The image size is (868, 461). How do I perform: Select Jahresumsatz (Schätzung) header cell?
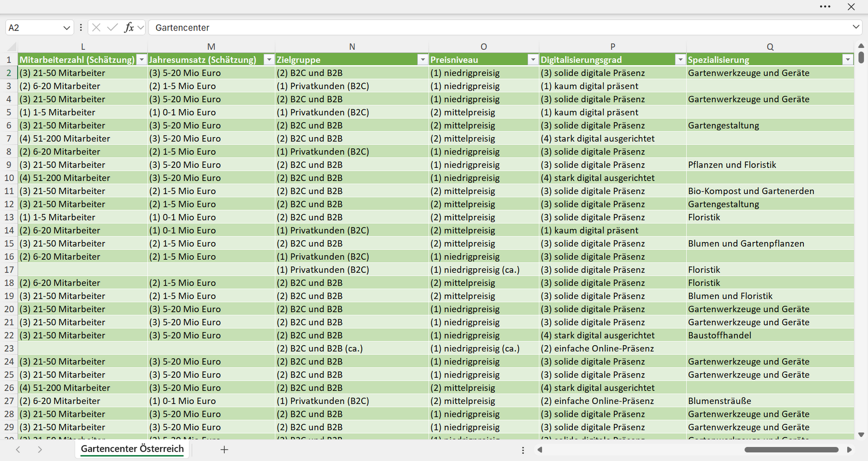click(x=211, y=60)
